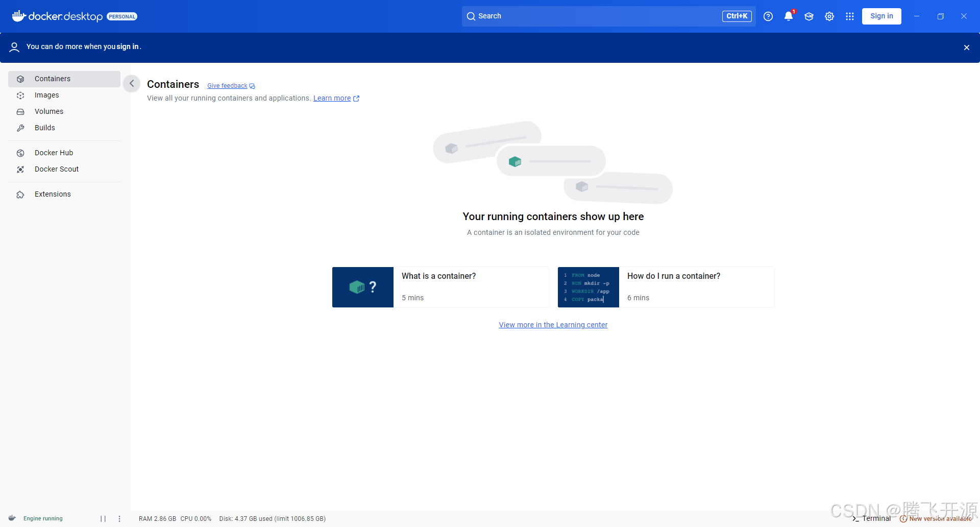Screen dimensions: 980x527
Task: Click the Sign in button
Action: [881, 16]
